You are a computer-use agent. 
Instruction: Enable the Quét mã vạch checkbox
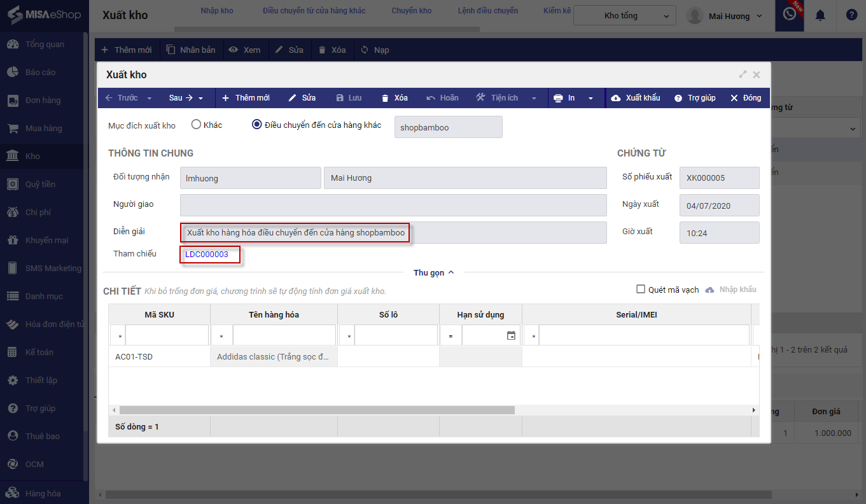coord(641,290)
